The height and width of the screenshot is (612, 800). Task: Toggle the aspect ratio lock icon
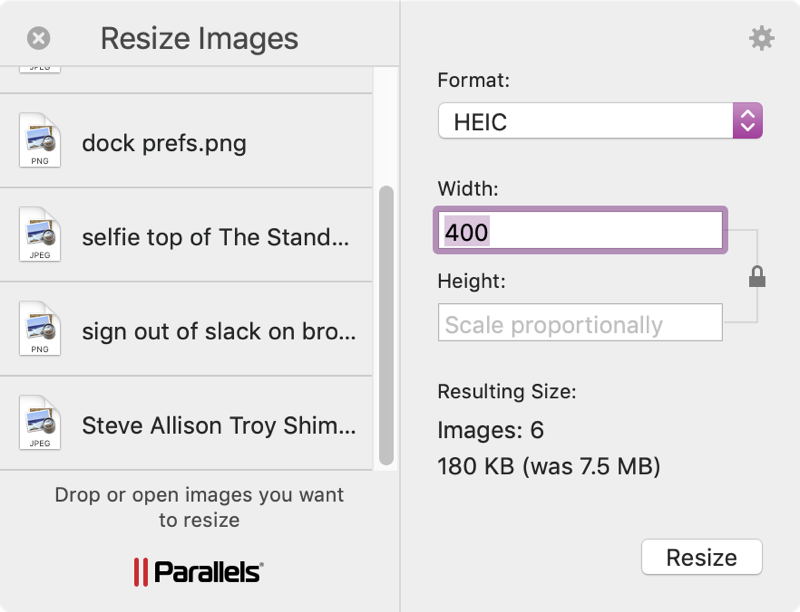click(757, 276)
